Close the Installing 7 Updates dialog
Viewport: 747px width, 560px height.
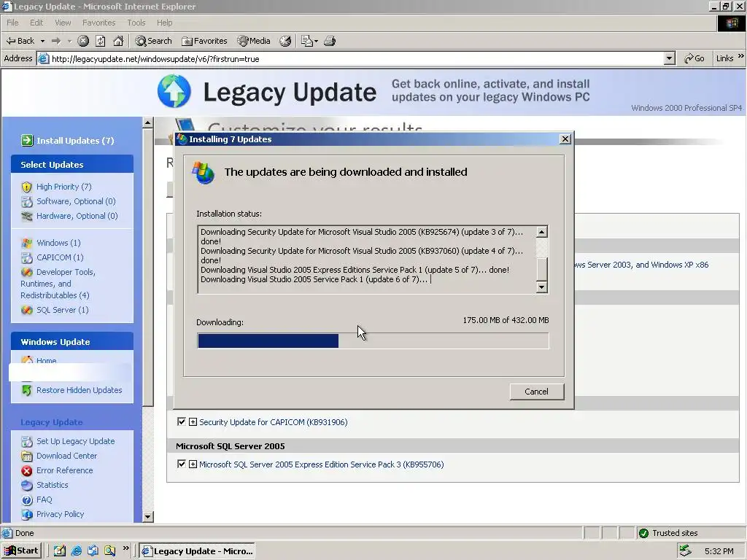coord(565,139)
